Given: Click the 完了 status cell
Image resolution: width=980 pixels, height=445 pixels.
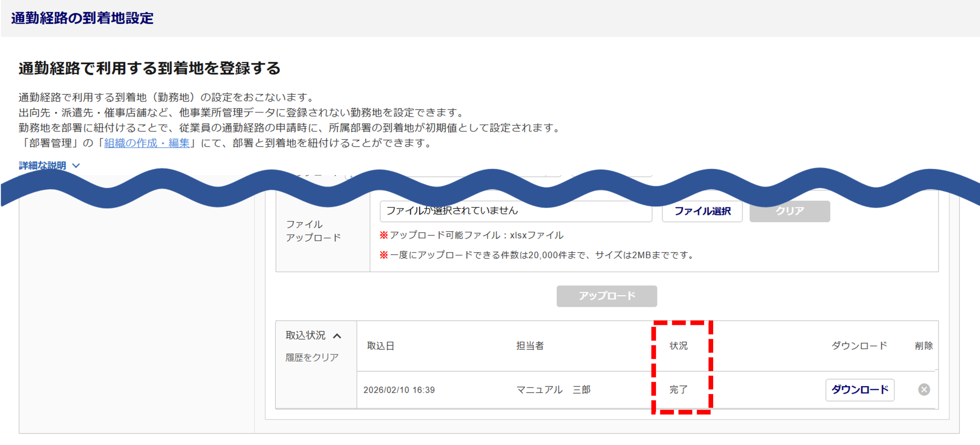Looking at the screenshot, I should [678, 390].
